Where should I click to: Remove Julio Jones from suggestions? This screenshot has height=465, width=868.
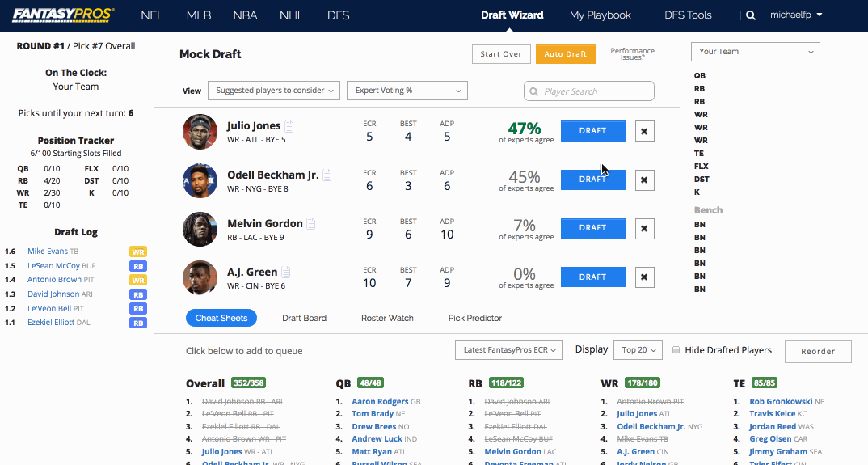coord(644,131)
